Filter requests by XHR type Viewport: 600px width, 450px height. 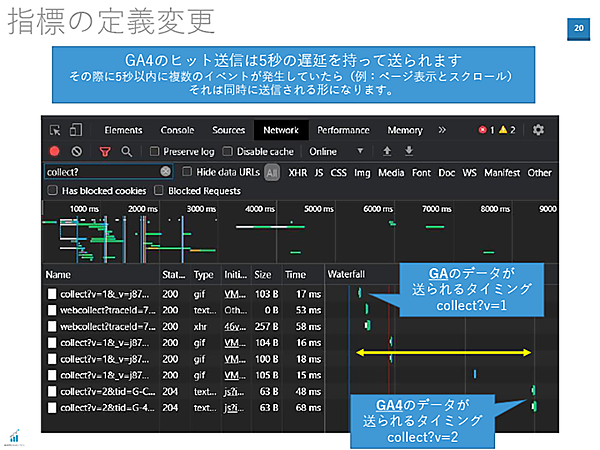[x=297, y=172]
